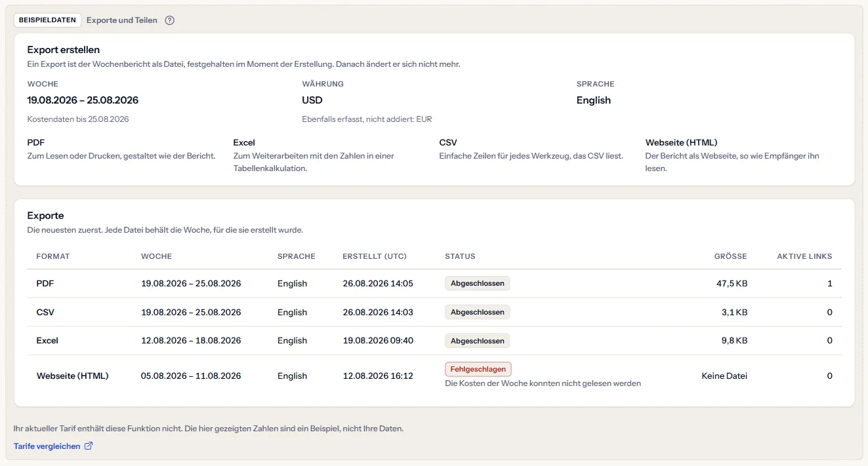The height and width of the screenshot is (466, 868).
Task: Choose the Excel export format option
Action: point(327,155)
